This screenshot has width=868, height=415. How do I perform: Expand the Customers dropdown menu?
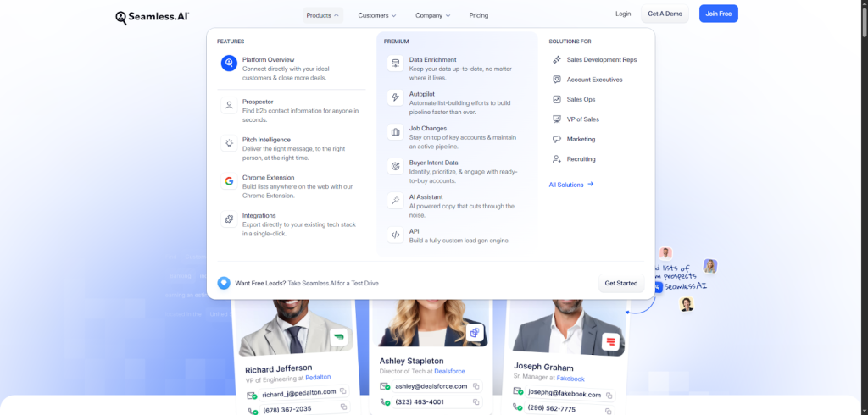tap(377, 15)
